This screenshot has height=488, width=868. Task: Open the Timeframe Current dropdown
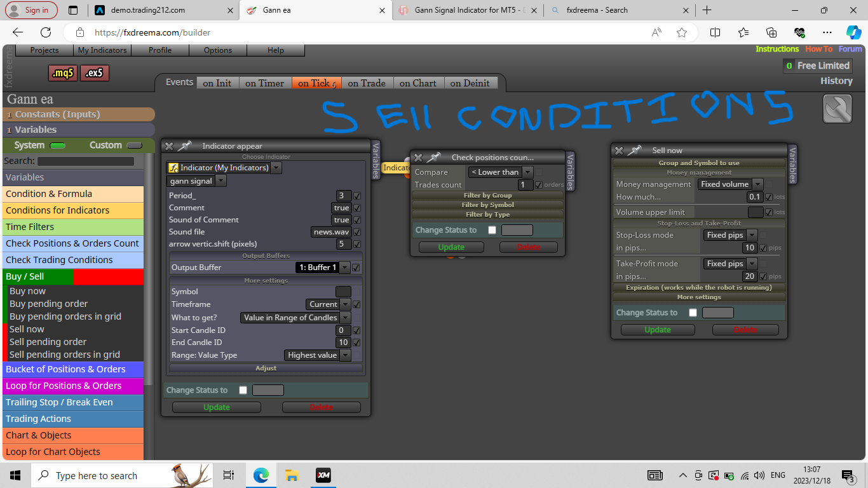pyautogui.click(x=346, y=304)
